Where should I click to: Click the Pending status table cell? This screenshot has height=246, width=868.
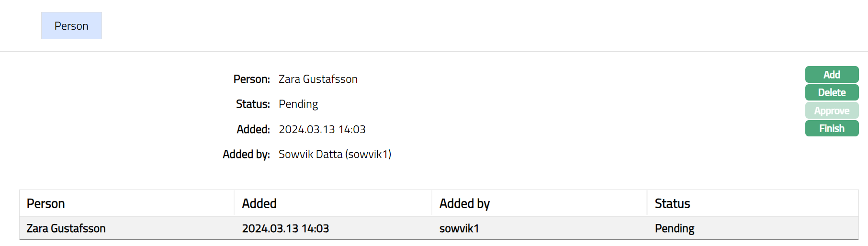(674, 228)
